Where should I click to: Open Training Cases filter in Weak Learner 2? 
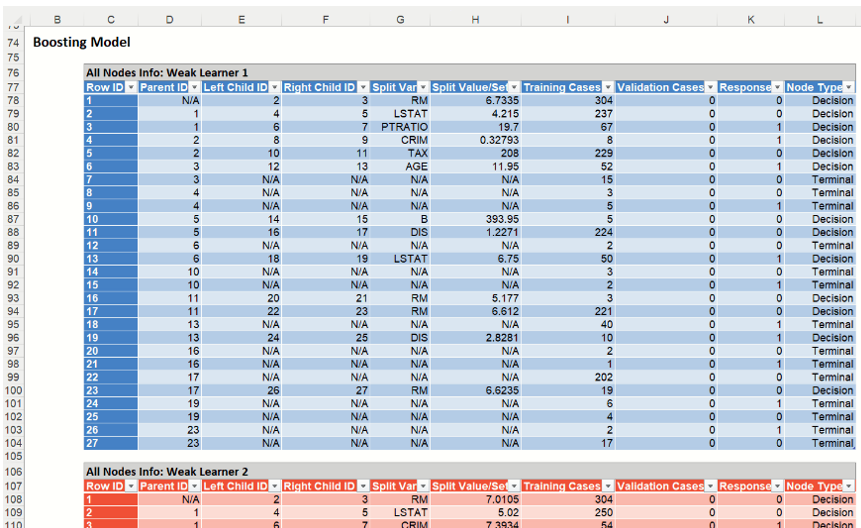point(607,486)
